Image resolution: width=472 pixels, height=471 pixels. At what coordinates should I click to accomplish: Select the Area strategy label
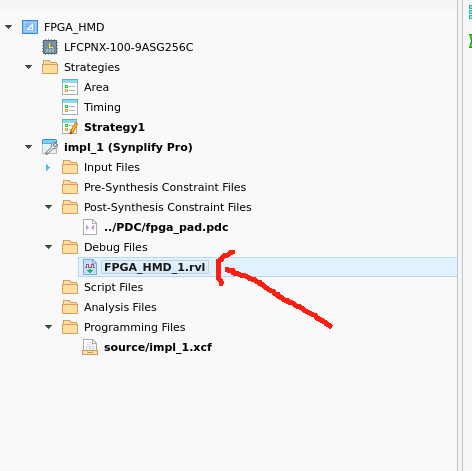point(96,87)
